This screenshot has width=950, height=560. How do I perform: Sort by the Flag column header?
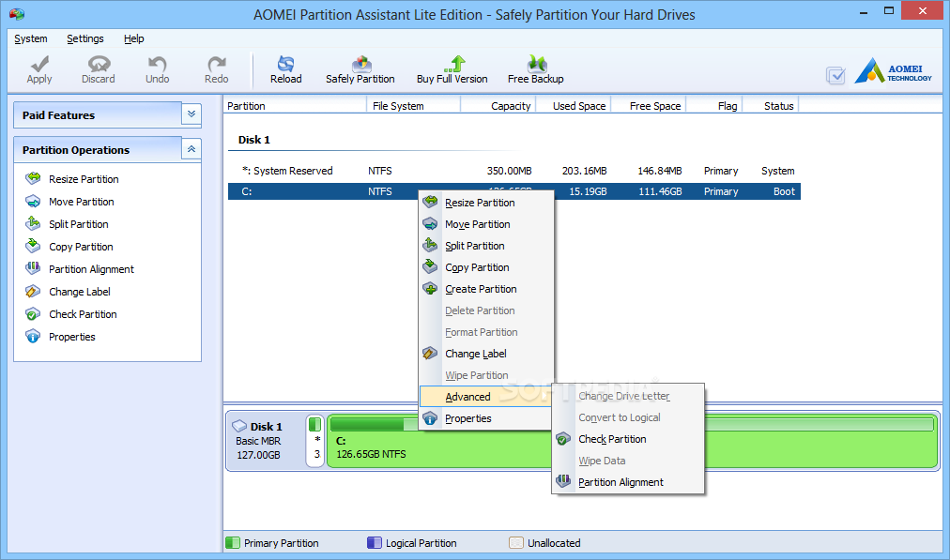coord(713,106)
